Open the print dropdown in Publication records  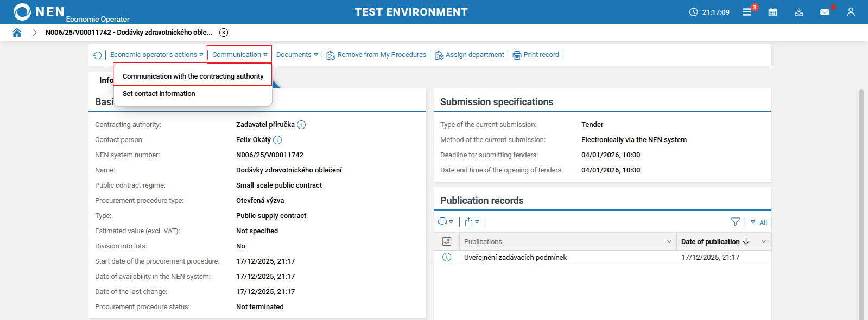point(445,222)
